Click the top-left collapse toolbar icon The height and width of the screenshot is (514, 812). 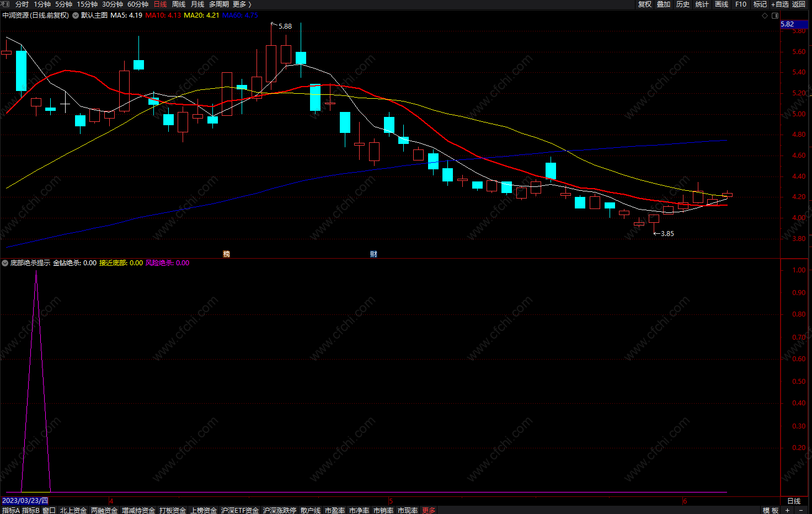tap(6, 4)
